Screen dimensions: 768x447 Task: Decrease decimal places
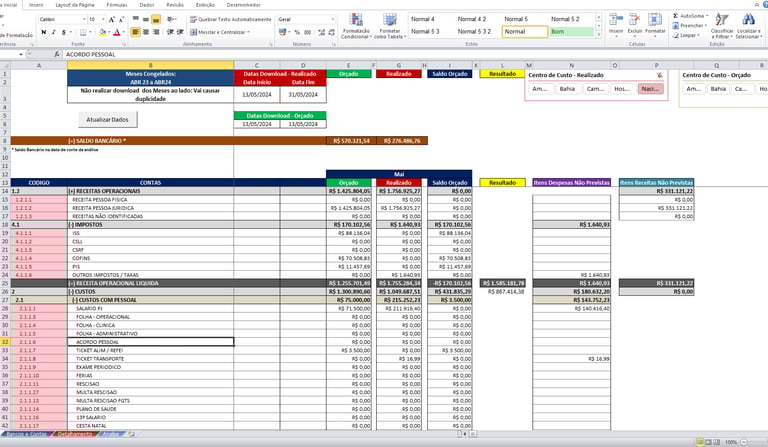tap(332, 32)
